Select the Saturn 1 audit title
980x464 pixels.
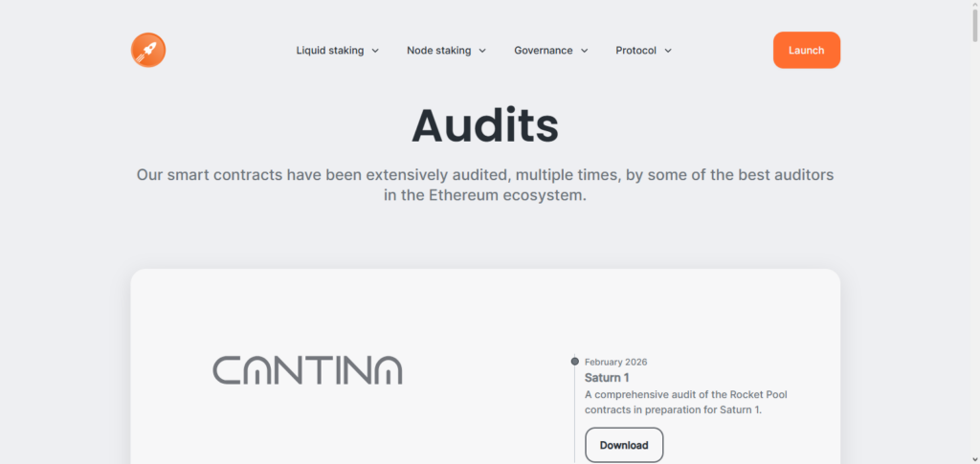tap(606, 378)
